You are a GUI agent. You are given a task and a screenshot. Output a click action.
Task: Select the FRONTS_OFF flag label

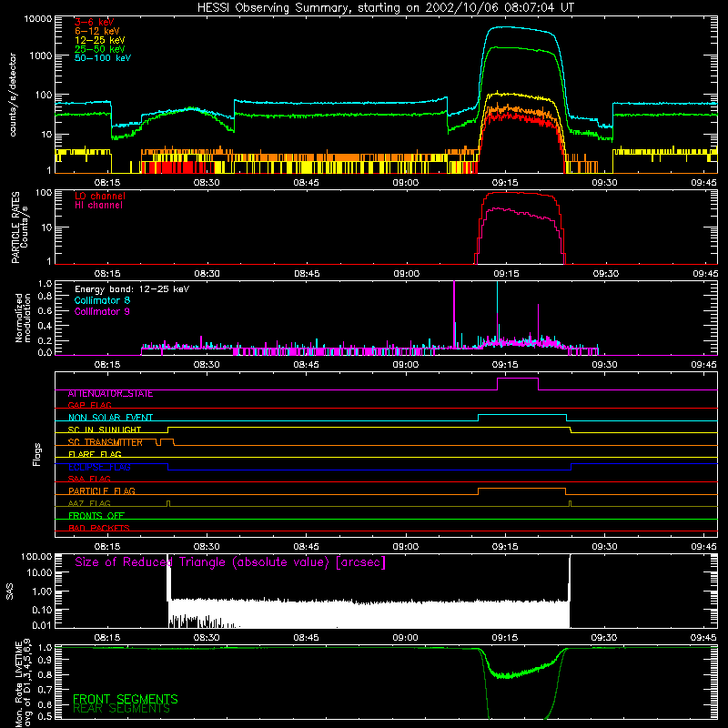pyautogui.click(x=96, y=516)
